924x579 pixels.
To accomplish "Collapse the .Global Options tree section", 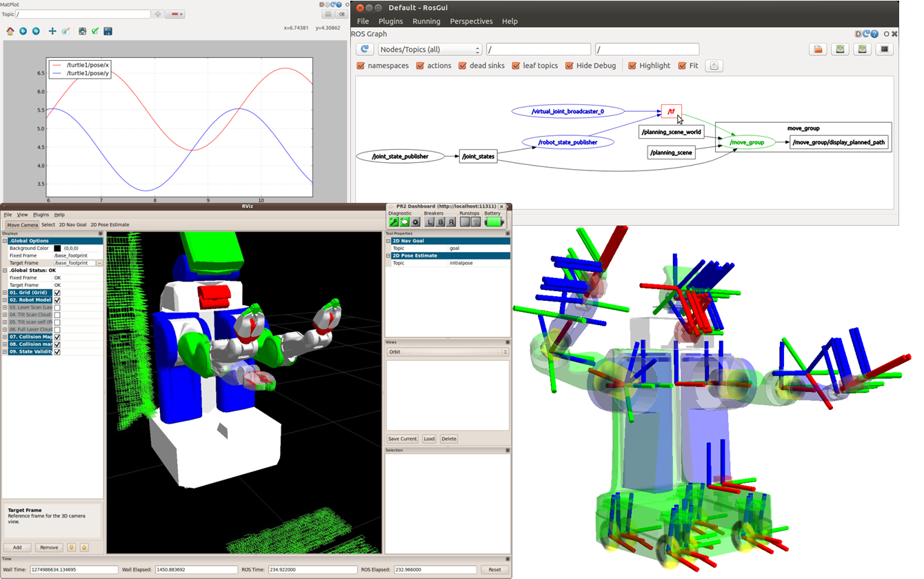I will click(6, 241).
